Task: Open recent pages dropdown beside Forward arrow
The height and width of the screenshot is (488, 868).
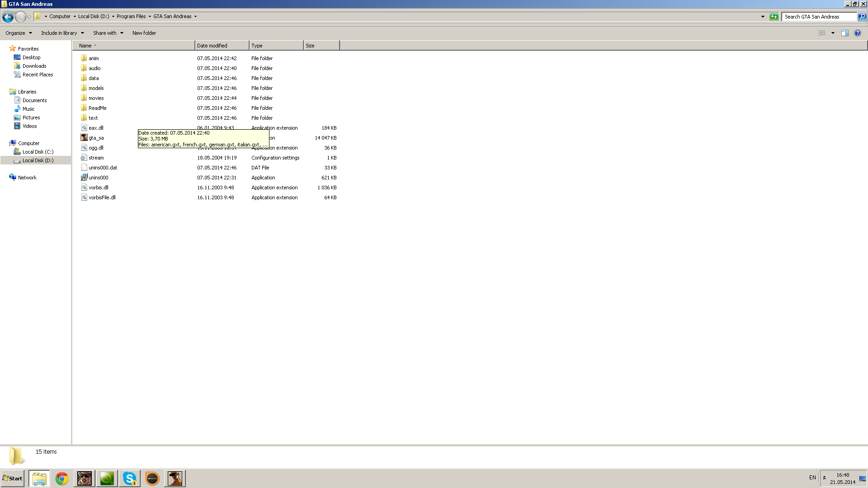Action: (29, 17)
